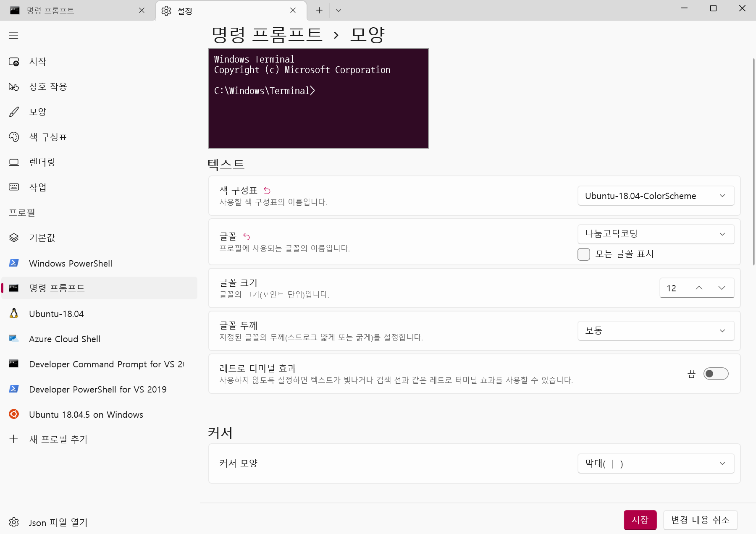The width and height of the screenshot is (756, 534).
Task: Open the color scheme Ubuntu-18.04-ColorScheme dropdown
Action: tap(656, 196)
